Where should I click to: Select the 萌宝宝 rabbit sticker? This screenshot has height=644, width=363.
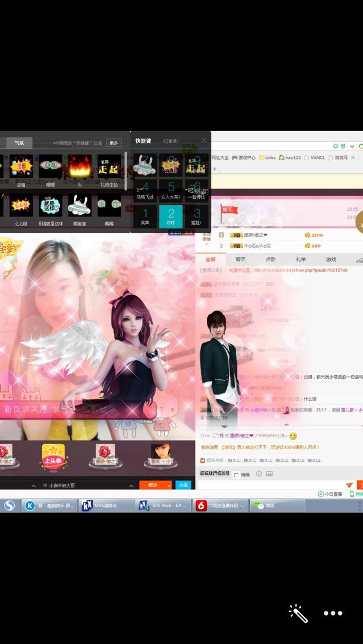80,206
